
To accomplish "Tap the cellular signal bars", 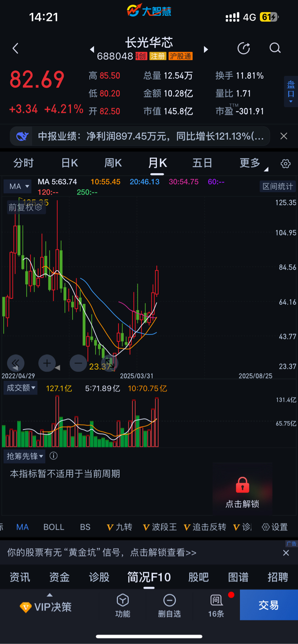I will 232,17.
